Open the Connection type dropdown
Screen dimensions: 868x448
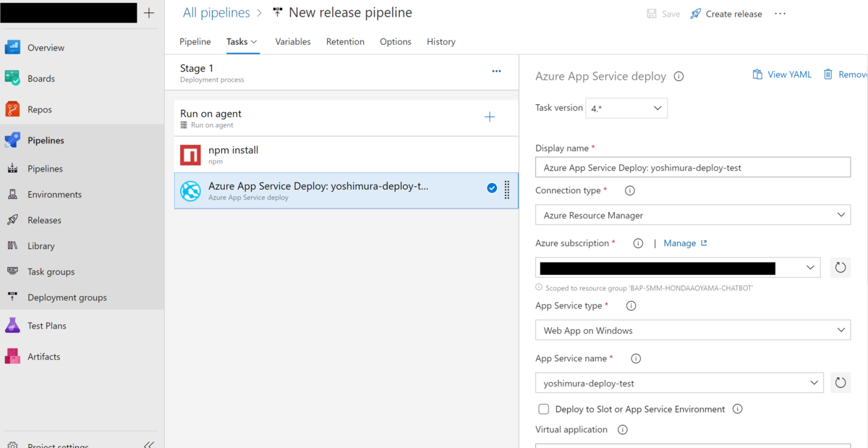tap(693, 215)
